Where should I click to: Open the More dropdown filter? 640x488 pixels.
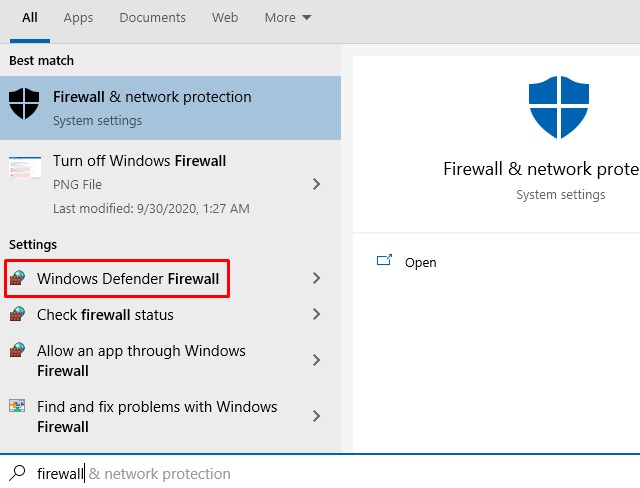click(x=288, y=18)
